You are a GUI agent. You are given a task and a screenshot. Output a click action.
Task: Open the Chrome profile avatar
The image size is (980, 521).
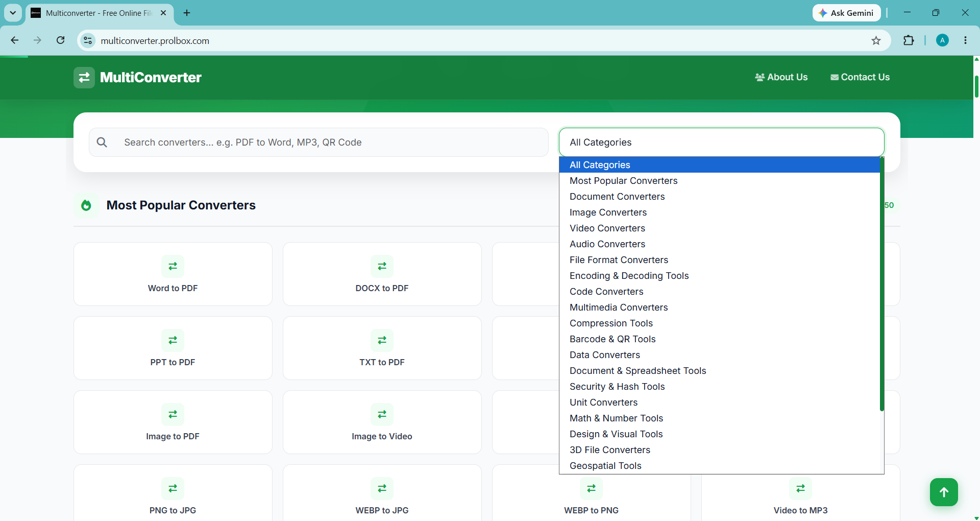(x=943, y=40)
